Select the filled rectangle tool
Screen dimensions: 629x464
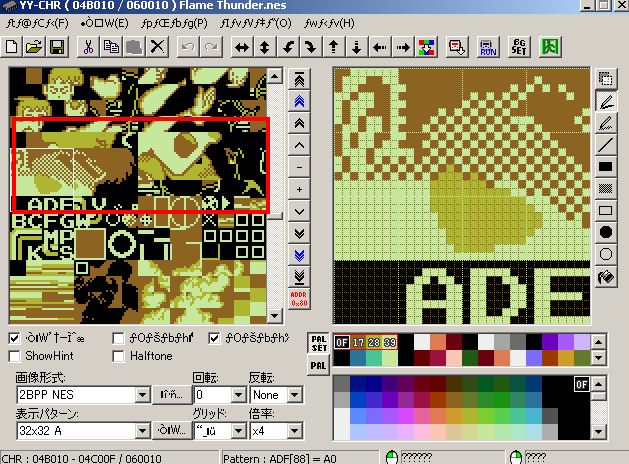click(606, 166)
